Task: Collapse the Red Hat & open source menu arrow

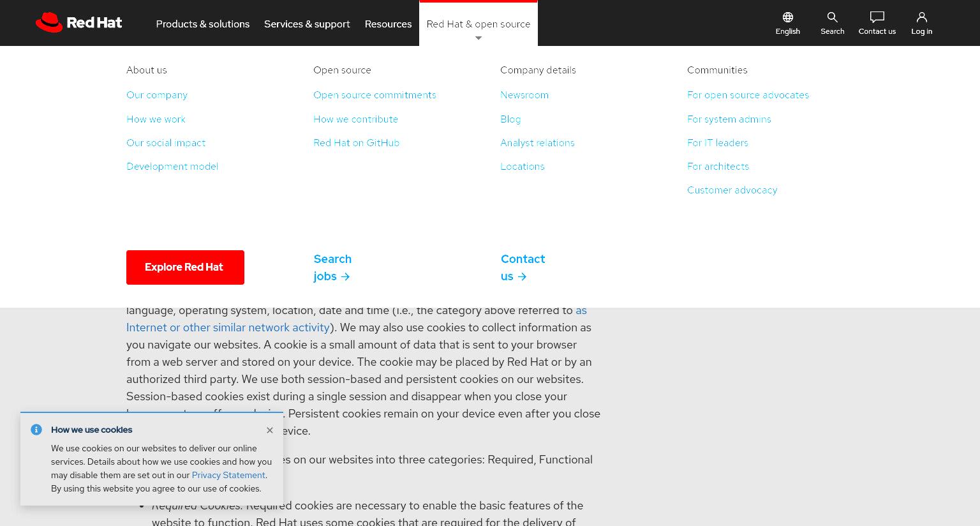Action: click(479, 38)
